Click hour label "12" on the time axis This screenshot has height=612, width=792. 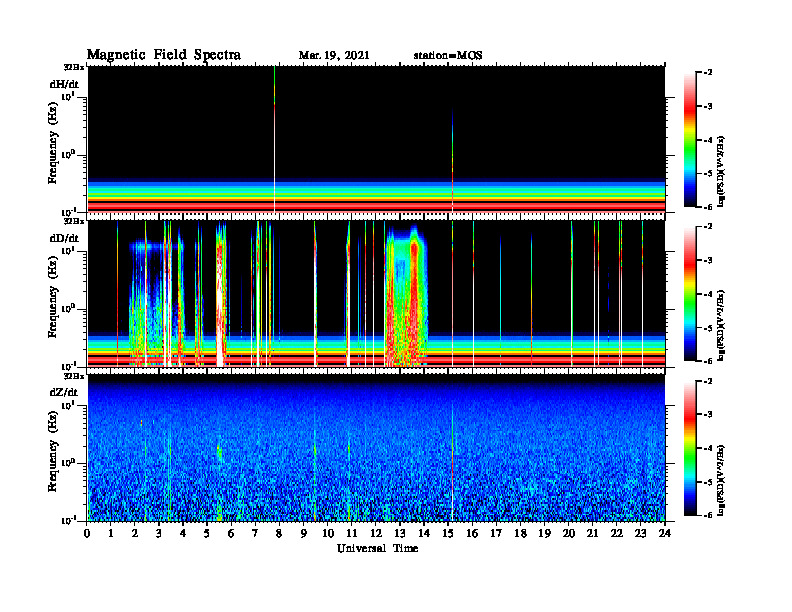tap(376, 533)
